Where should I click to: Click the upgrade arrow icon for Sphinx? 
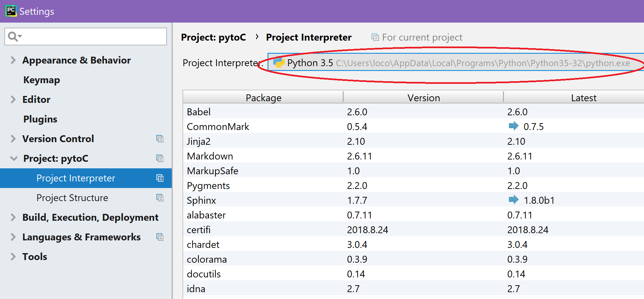tap(513, 199)
